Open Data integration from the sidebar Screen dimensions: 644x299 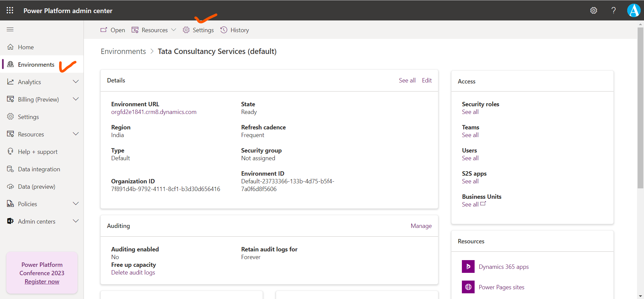tap(39, 169)
